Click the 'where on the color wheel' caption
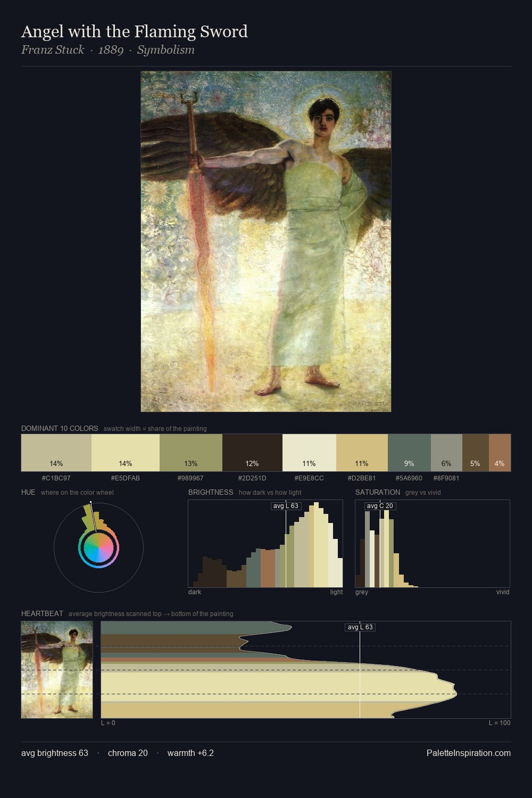Image resolution: width=532 pixels, height=798 pixels. pos(77,492)
